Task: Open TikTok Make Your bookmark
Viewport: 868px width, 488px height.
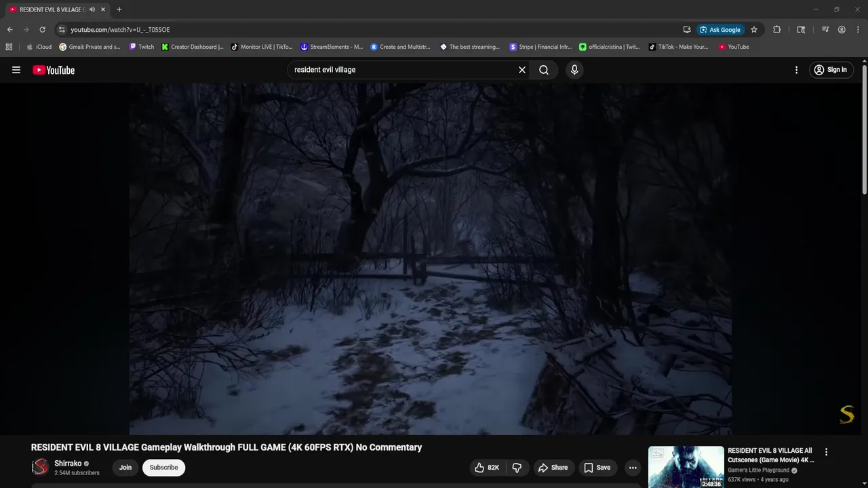Action: [679, 47]
